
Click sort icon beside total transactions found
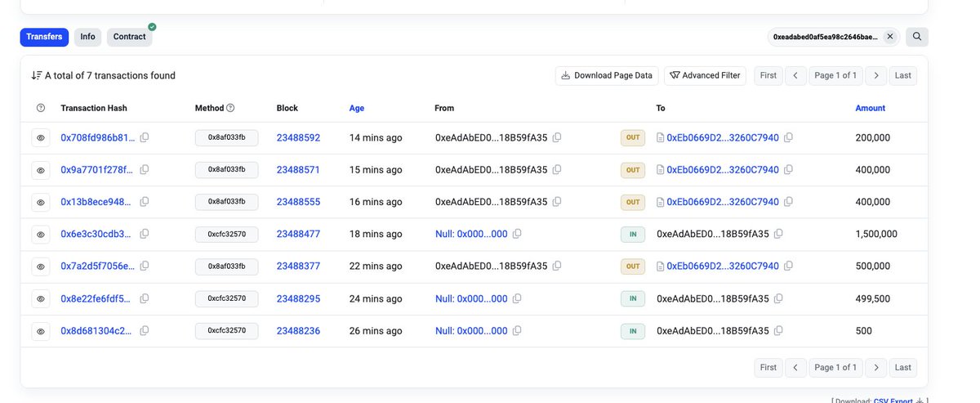pos(36,75)
